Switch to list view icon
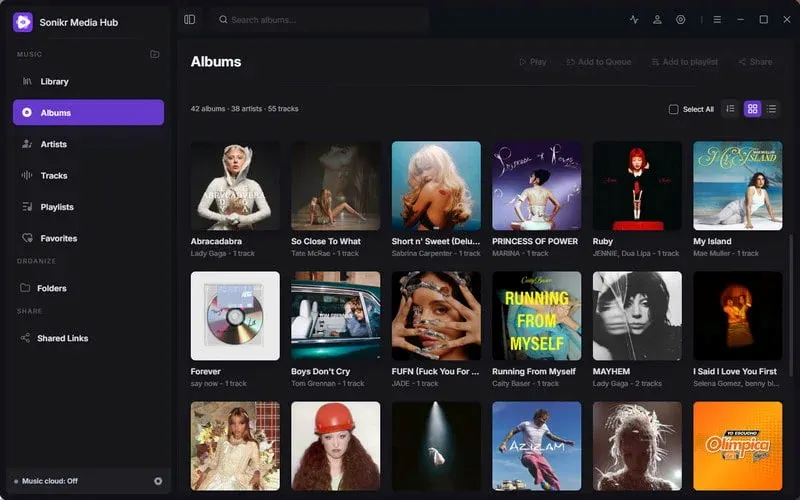800x500 pixels. [771, 109]
